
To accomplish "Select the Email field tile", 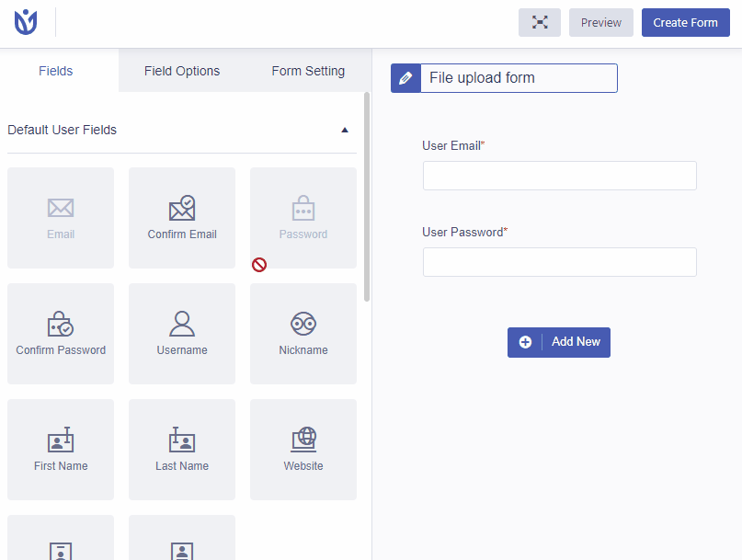I will pyautogui.click(x=61, y=218).
